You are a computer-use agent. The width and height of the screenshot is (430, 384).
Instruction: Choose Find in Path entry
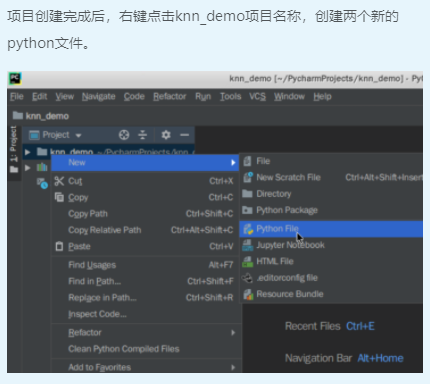pyautogui.click(x=145, y=281)
